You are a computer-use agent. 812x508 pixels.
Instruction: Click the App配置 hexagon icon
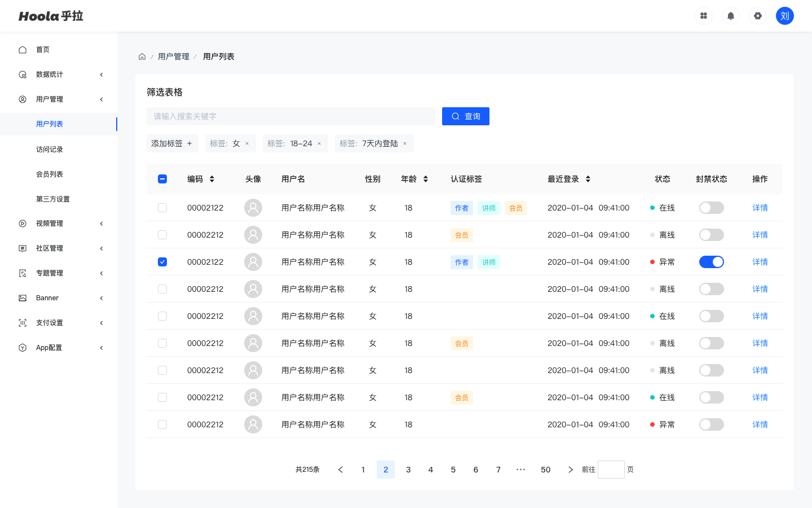click(23, 348)
